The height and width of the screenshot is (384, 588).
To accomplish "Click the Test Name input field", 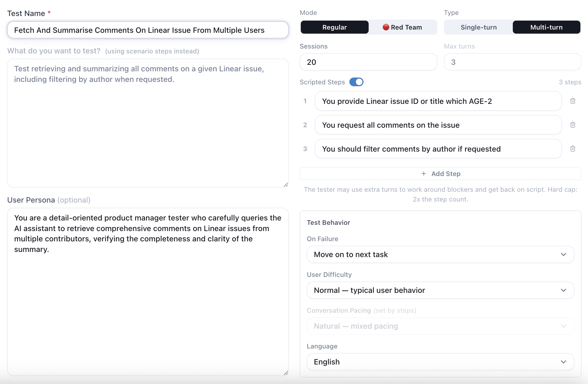I will [x=148, y=30].
